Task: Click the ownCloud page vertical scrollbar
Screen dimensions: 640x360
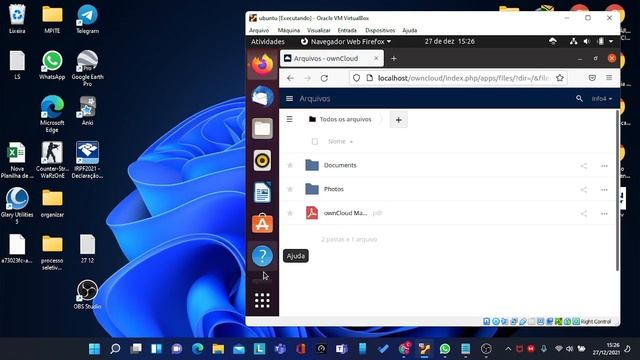Action: point(617,190)
